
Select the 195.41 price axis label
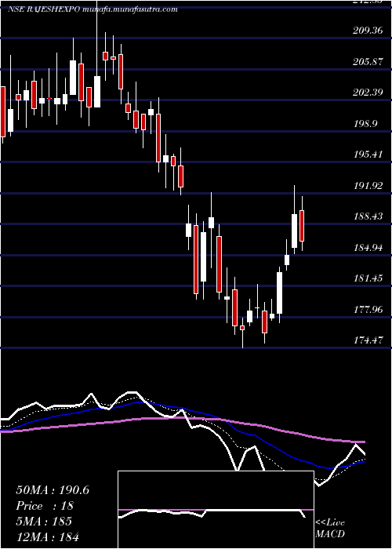coord(368,155)
